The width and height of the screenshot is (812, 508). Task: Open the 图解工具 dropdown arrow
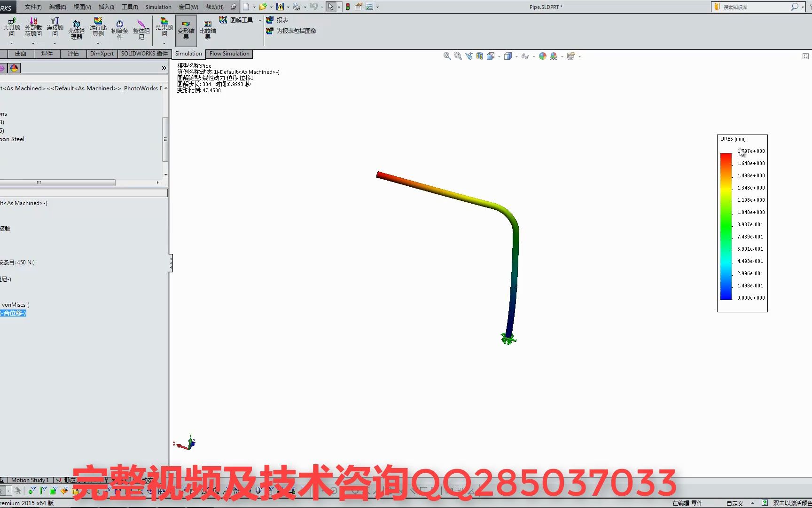[259, 20]
